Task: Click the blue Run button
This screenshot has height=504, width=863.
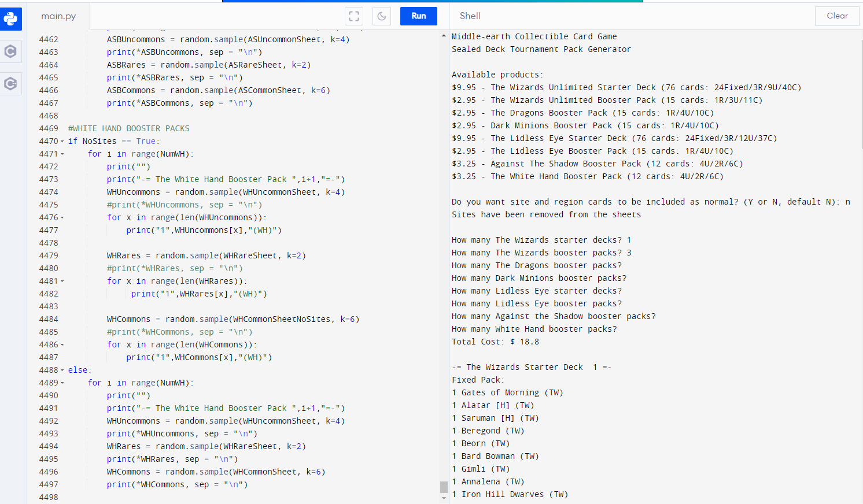Action: point(418,16)
